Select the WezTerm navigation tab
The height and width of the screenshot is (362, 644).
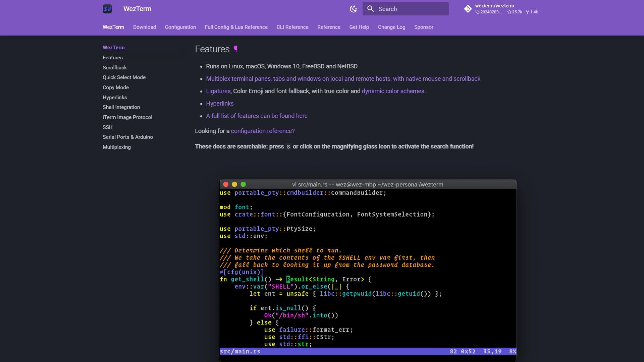coord(113,27)
